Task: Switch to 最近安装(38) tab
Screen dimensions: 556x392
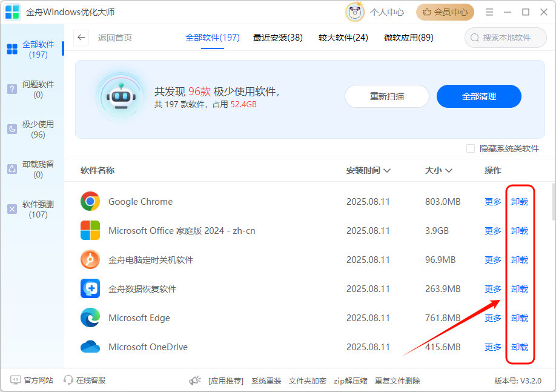Action: pyautogui.click(x=277, y=38)
